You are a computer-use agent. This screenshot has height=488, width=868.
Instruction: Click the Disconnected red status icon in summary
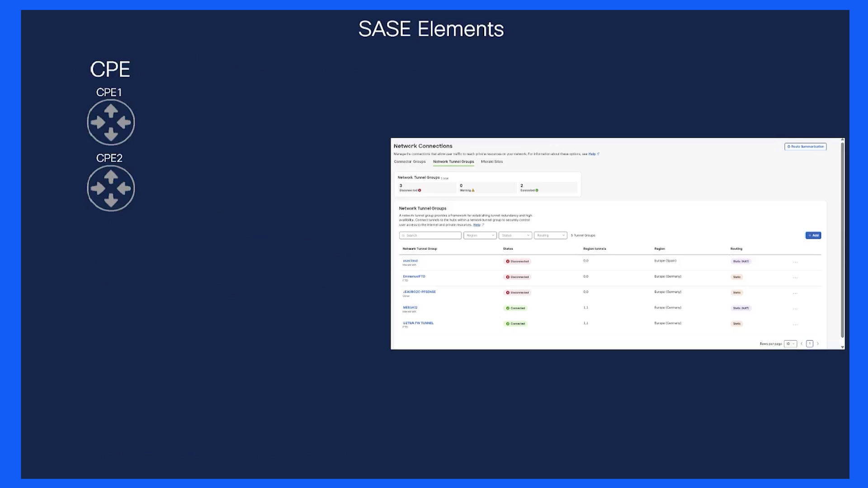(x=420, y=190)
